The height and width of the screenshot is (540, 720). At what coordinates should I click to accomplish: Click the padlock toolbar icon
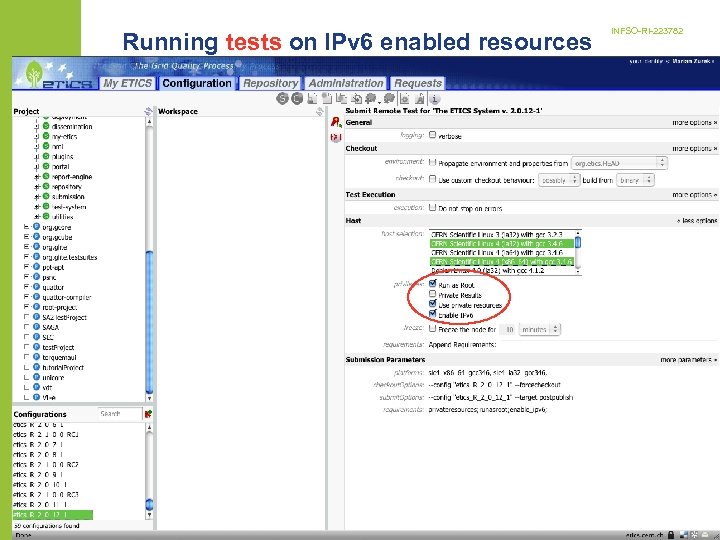pos(419,98)
